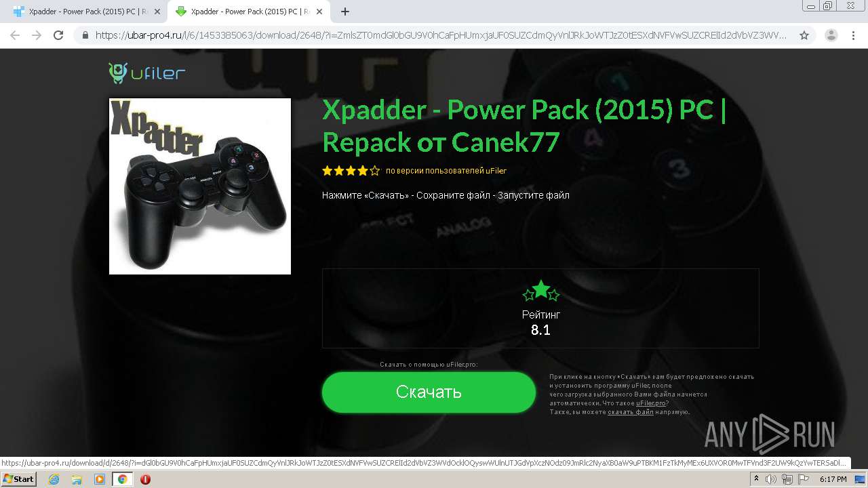Open Internet Explorer from the taskbar
The width and height of the screenshot is (868, 488).
pyautogui.click(x=54, y=479)
